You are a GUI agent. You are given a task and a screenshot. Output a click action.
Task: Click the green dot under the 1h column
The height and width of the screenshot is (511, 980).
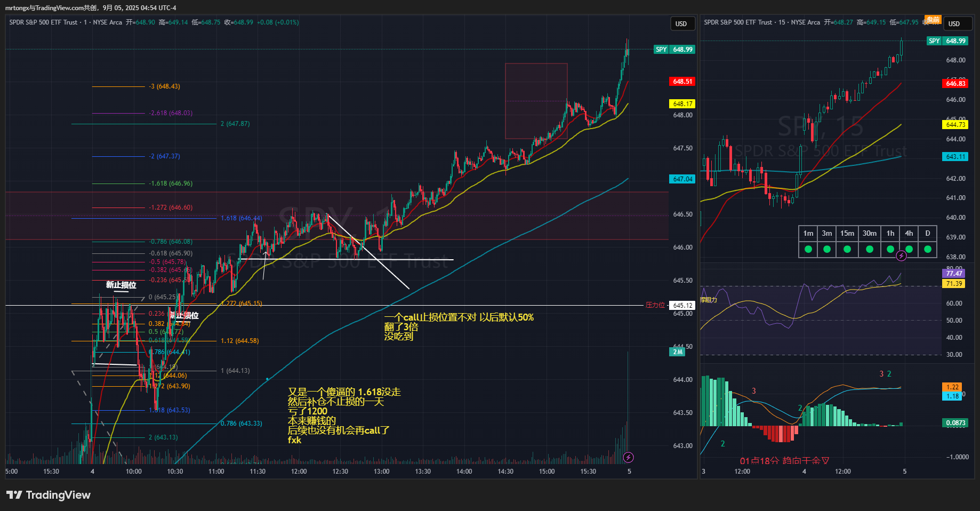coord(890,249)
